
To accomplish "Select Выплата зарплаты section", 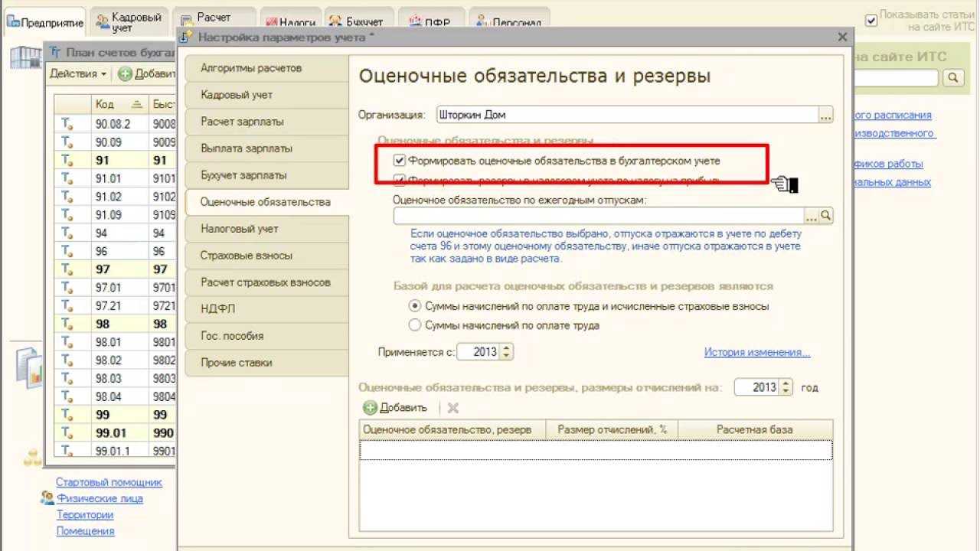I will [266, 148].
